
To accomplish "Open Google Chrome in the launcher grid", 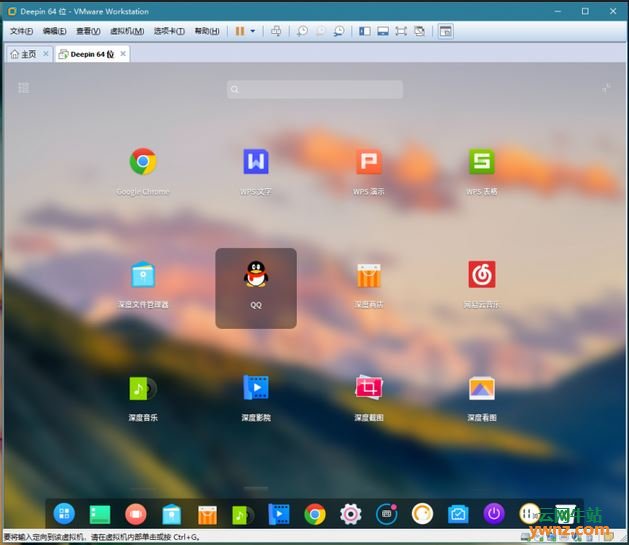I will (143, 162).
